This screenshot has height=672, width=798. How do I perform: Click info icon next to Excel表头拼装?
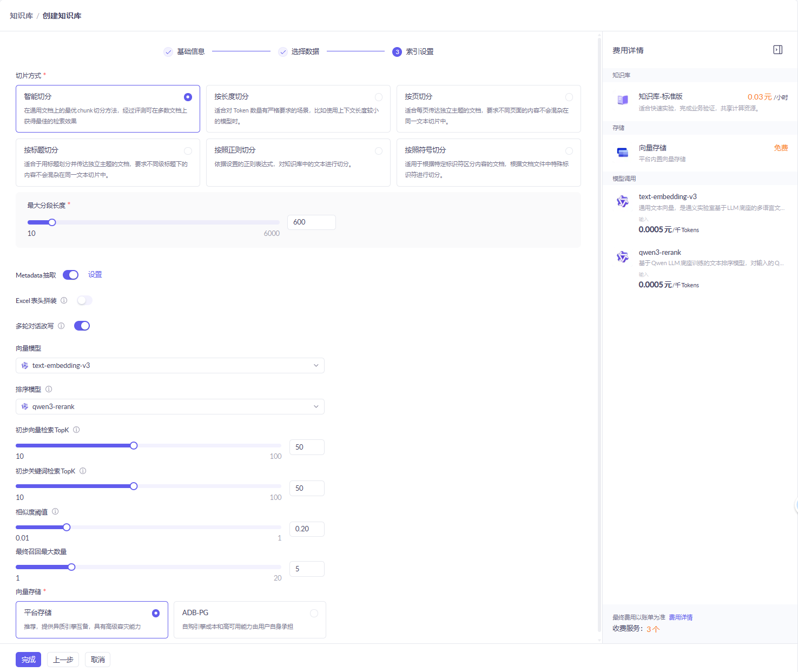(64, 300)
